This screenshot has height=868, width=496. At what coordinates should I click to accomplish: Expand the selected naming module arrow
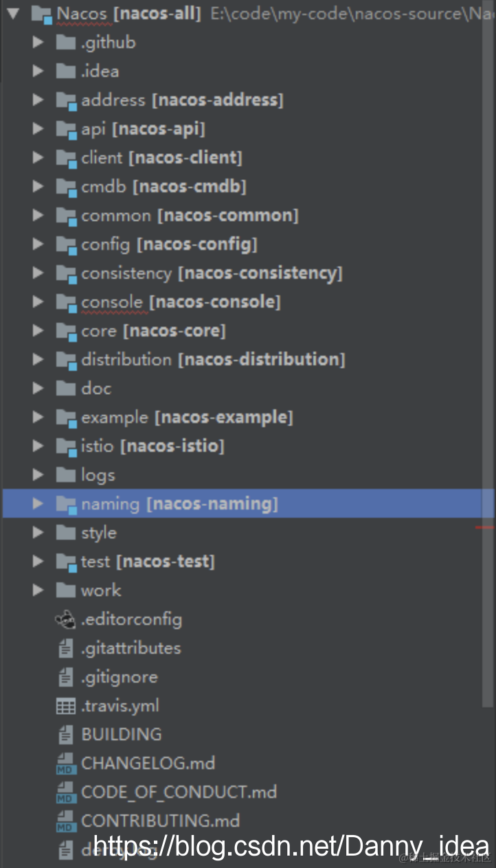(x=38, y=503)
